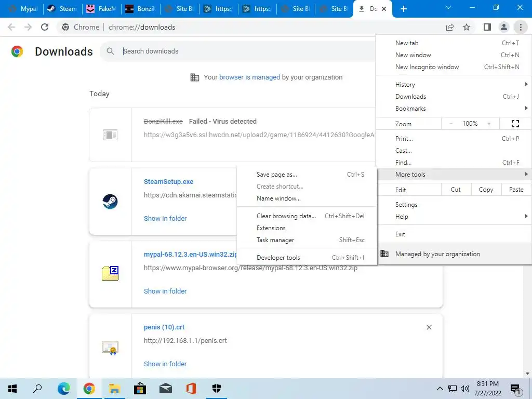Open Developer tools
The image size is (532, 399).
click(307, 258)
